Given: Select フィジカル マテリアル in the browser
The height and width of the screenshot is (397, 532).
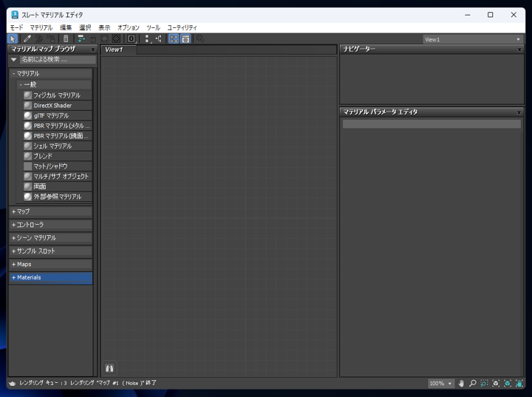Looking at the screenshot, I should click(x=58, y=95).
